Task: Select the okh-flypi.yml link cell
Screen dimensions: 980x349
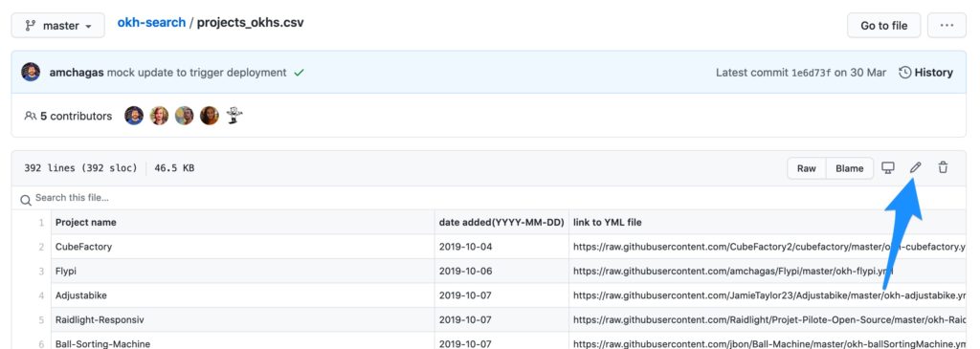Action: 768,271
